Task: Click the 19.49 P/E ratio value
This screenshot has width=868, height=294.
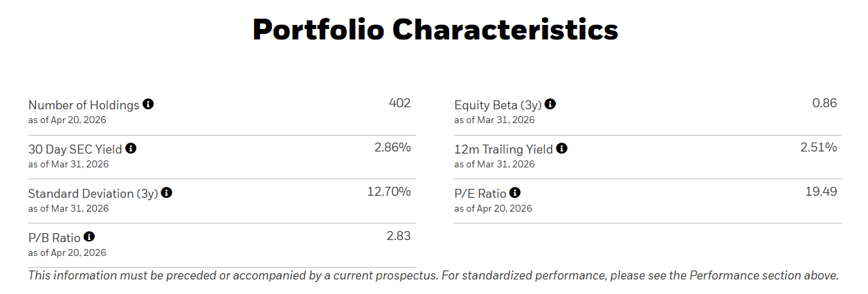Action: (821, 192)
